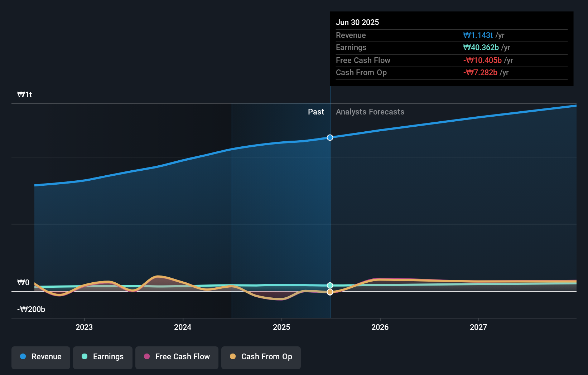Click the blue Revenue legend dot icon
This screenshot has height=375, width=588.
23,357
